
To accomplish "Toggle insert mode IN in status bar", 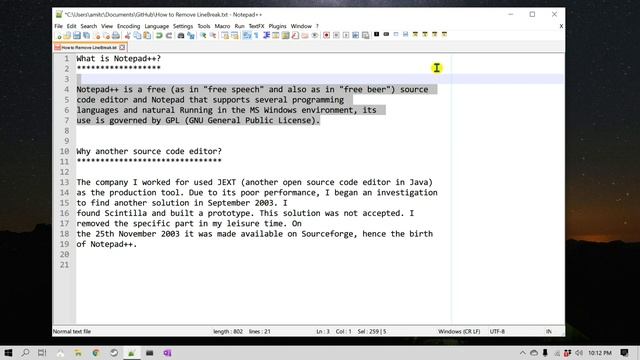I will [549, 331].
